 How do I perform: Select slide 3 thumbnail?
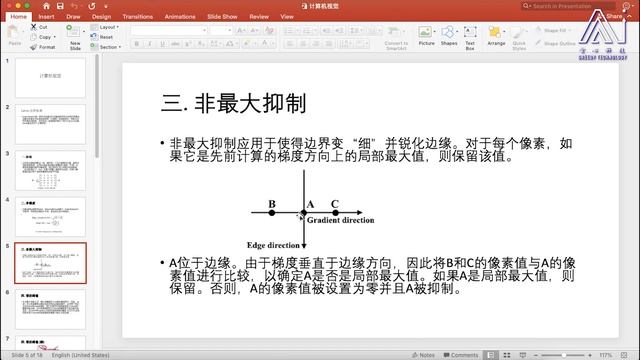tap(51, 170)
